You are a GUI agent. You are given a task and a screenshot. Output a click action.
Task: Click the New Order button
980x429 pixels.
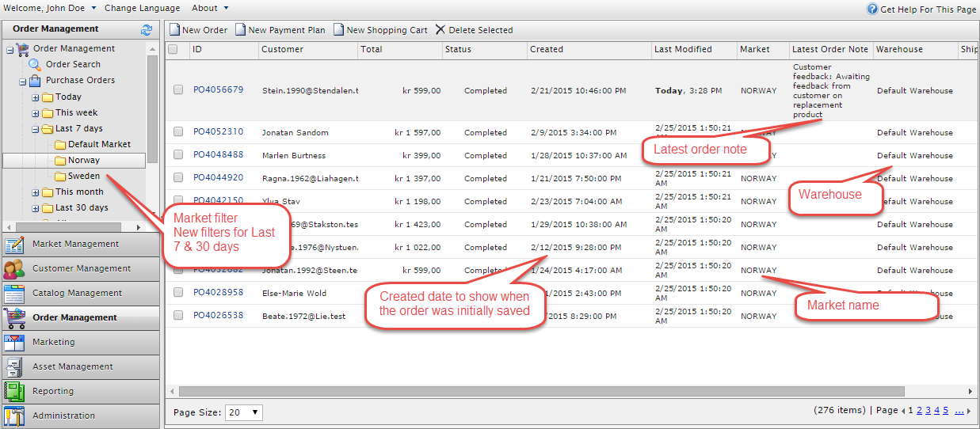pyautogui.click(x=198, y=30)
